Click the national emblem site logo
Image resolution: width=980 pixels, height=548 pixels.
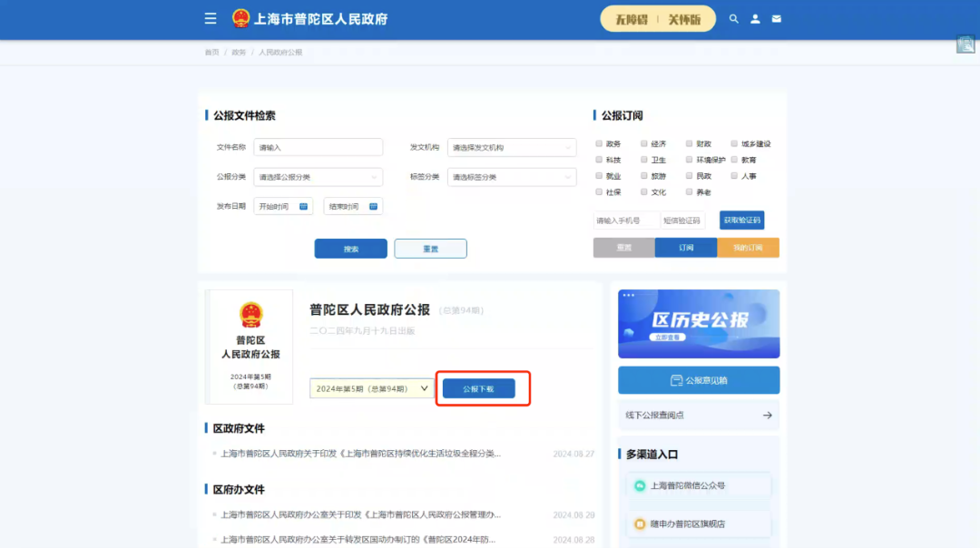pyautogui.click(x=240, y=18)
